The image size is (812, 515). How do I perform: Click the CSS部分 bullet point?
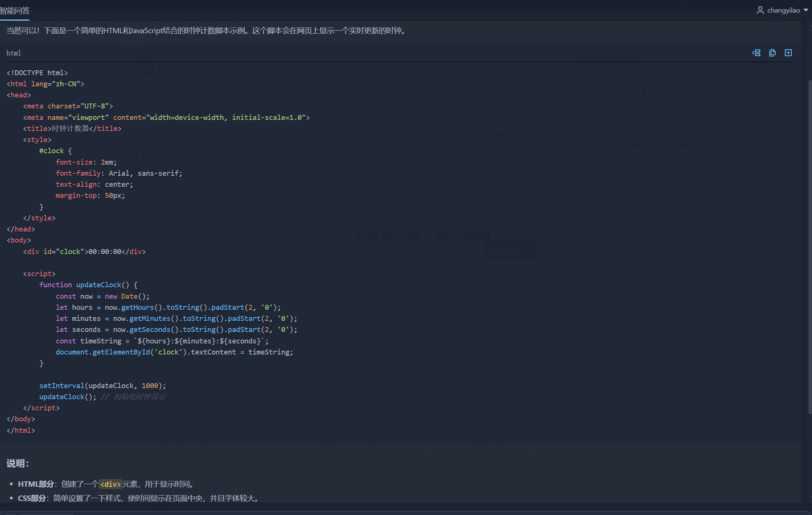point(139,498)
